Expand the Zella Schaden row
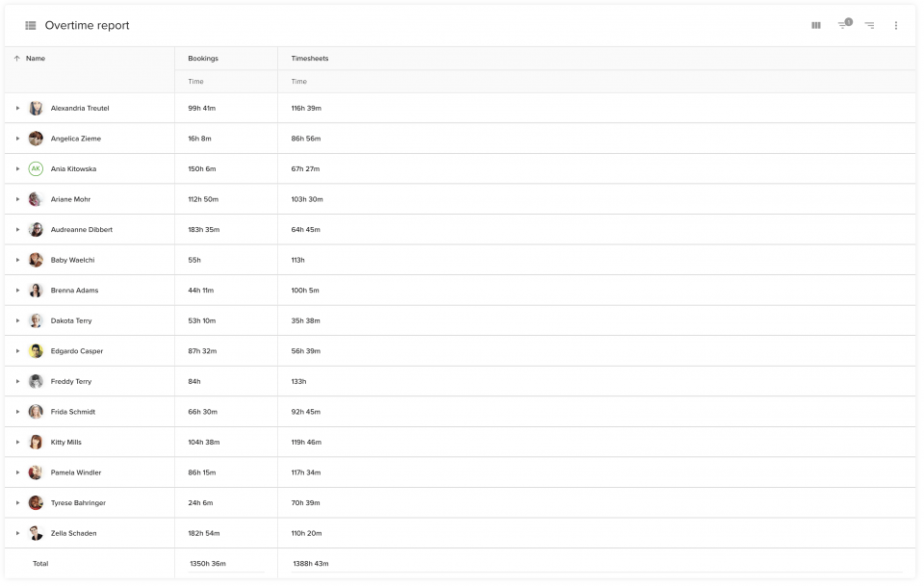 (17, 533)
